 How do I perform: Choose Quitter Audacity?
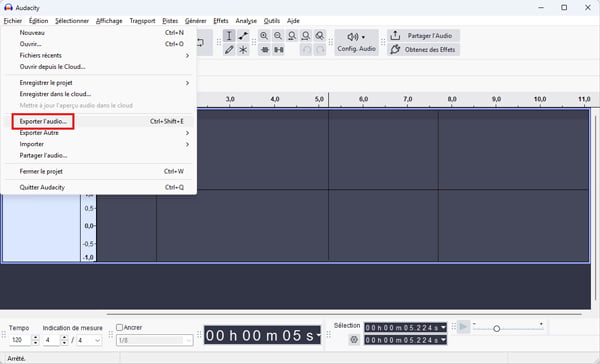(99, 188)
